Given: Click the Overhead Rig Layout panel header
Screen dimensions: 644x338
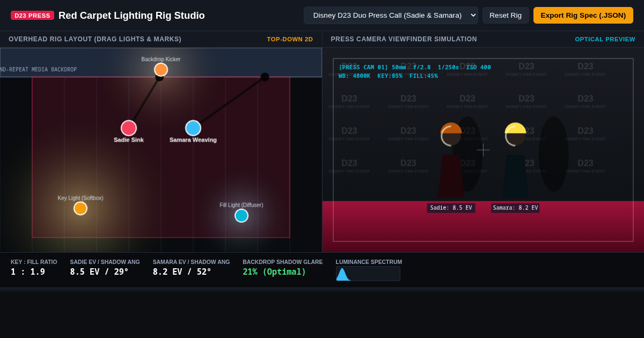Looking at the screenshot, I should click(x=95, y=39).
